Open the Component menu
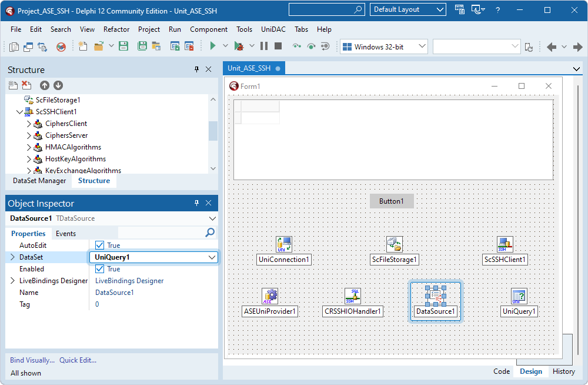 point(209,29)
